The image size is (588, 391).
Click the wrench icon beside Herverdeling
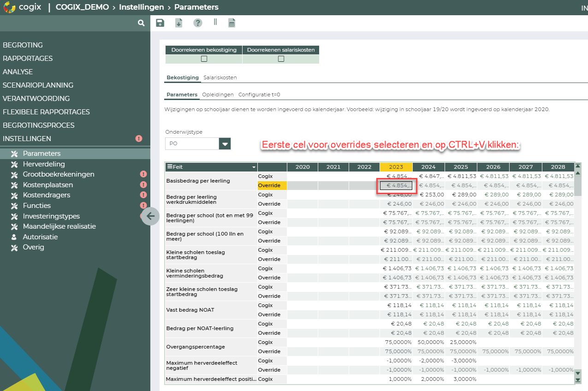pos(14,164)
